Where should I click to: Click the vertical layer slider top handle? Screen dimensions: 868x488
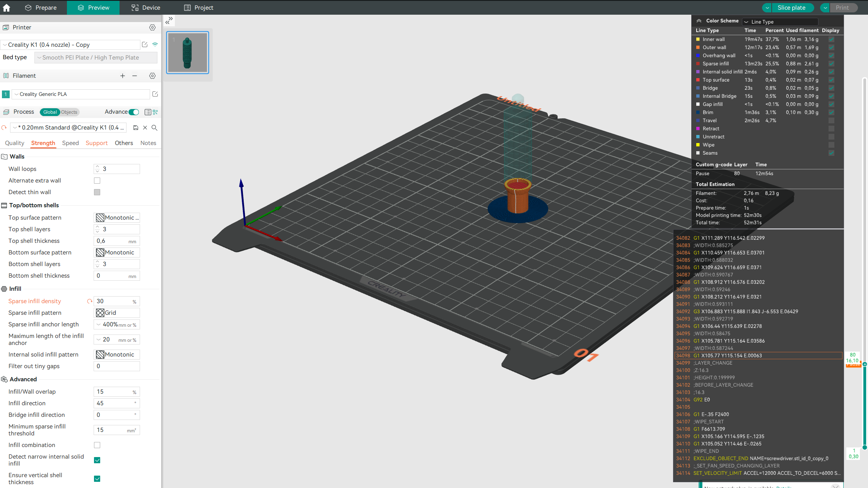tap(865, 364)
